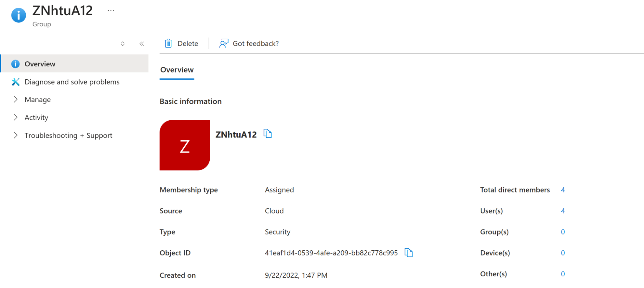This screenshot has height=288, width=644.
Task: Click the Group(s) label
Action: (x=494, y=232)
